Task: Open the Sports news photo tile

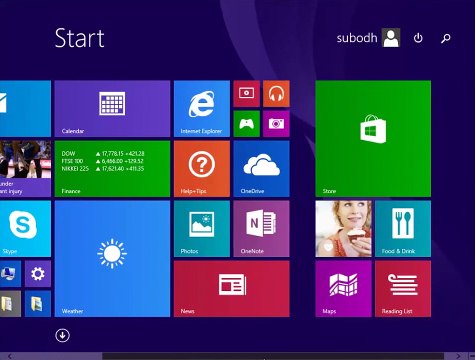Action: 25,169
